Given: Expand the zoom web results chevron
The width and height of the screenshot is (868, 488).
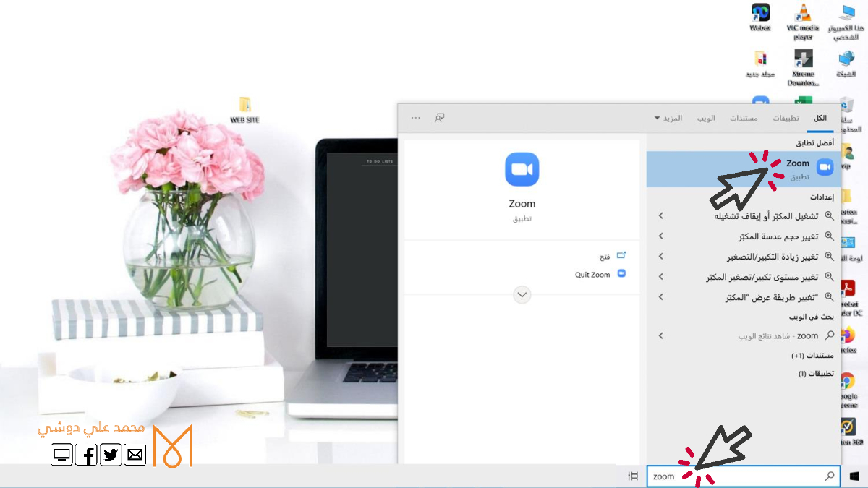Looking at the screenshot, I should pyautogui.click(x=660, y=336).
